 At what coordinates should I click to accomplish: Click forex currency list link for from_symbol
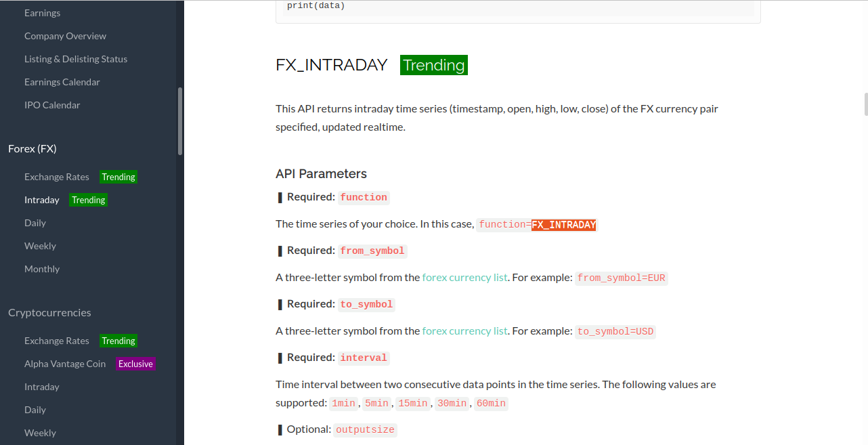pyautogui.click(x=464, y=278)
